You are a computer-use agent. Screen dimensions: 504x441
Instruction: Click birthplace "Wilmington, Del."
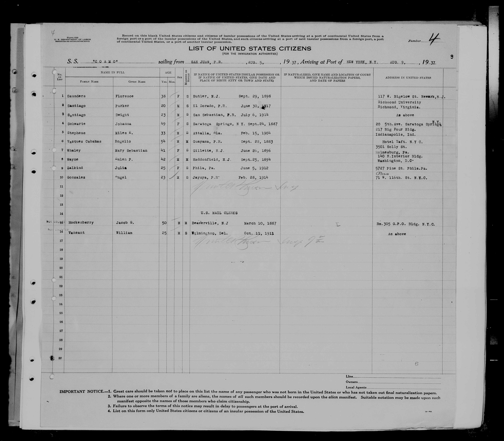(x=210, y=233)
